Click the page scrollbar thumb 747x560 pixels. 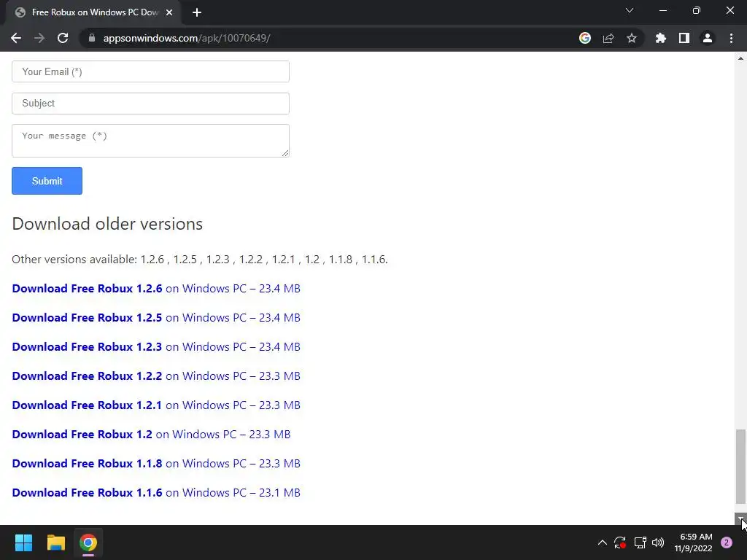coord(740,466)
